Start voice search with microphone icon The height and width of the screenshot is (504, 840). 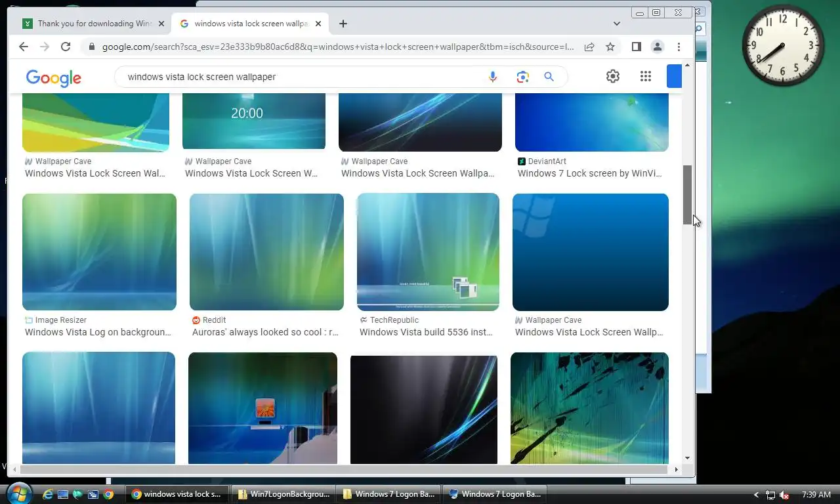(493, 77)
